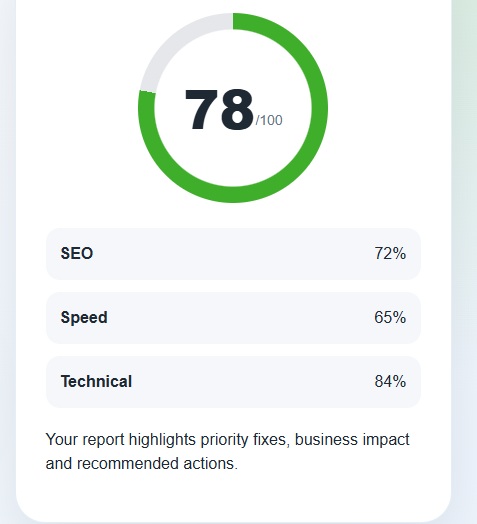
Task: Select the Technical category label
Action: coord(96,381)
